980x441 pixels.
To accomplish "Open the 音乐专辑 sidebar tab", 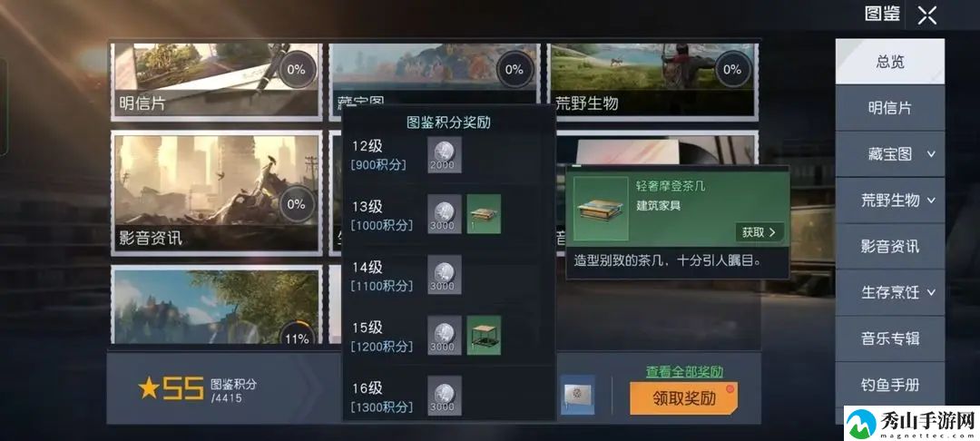I will (x=890, y=338).
